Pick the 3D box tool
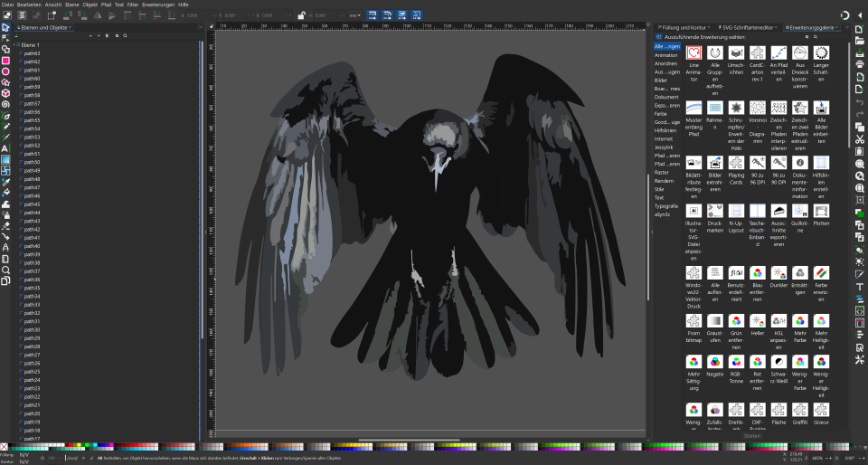Screen dimensions: 868x465 (x=5, y=93)
